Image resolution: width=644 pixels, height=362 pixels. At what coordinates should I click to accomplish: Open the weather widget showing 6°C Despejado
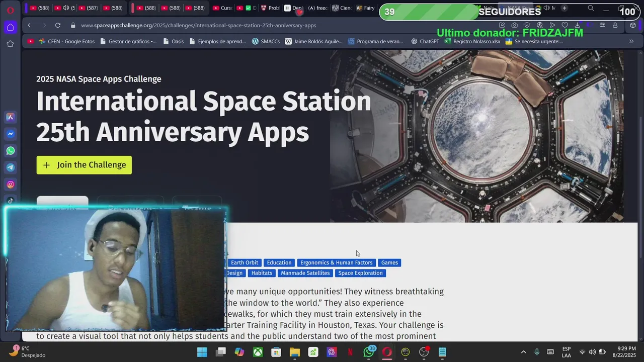pos(28,351)
